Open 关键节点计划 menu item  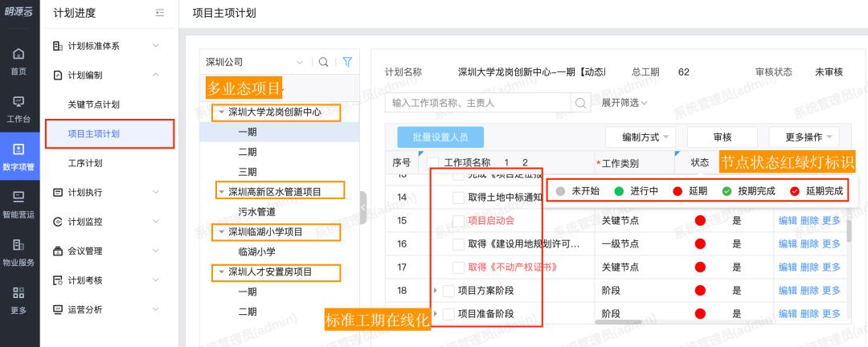click(x=93, y=104)
